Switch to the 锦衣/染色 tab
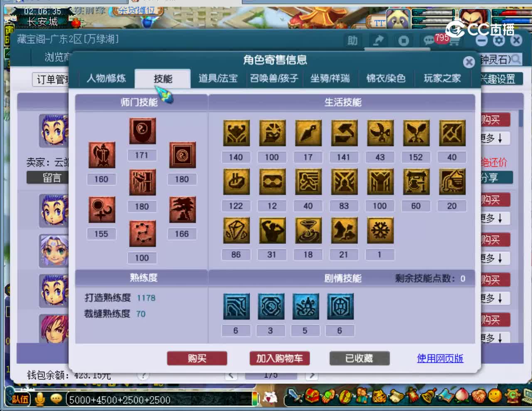Screen dimensions: 532x411 (x=386, y=78)
